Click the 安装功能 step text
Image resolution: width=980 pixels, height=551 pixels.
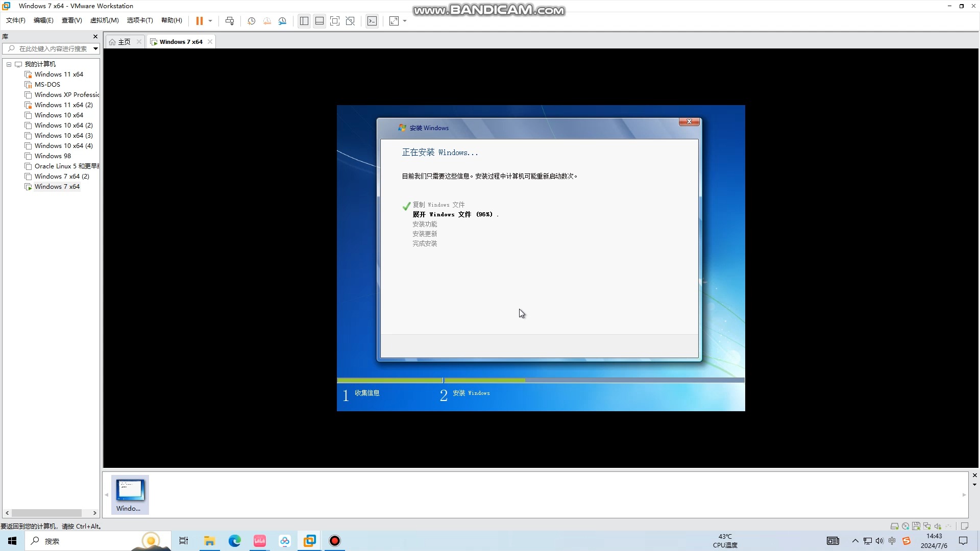tap(425, 224)
